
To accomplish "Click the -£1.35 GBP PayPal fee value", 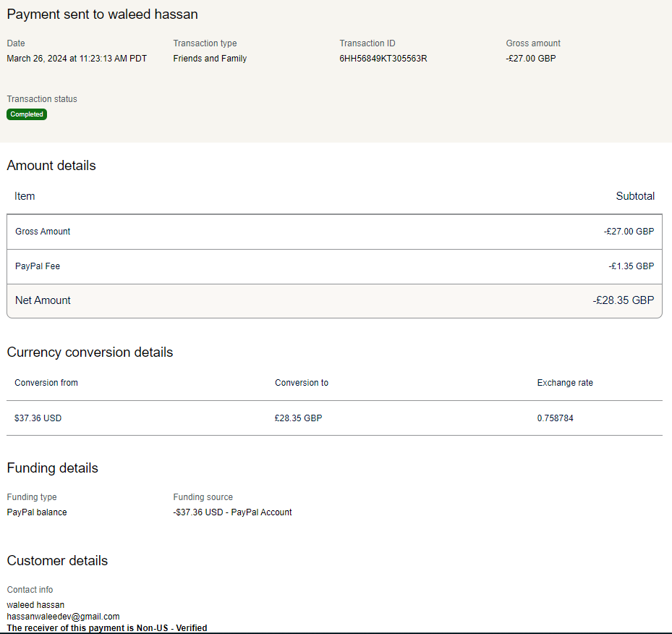I will (631, 266).
